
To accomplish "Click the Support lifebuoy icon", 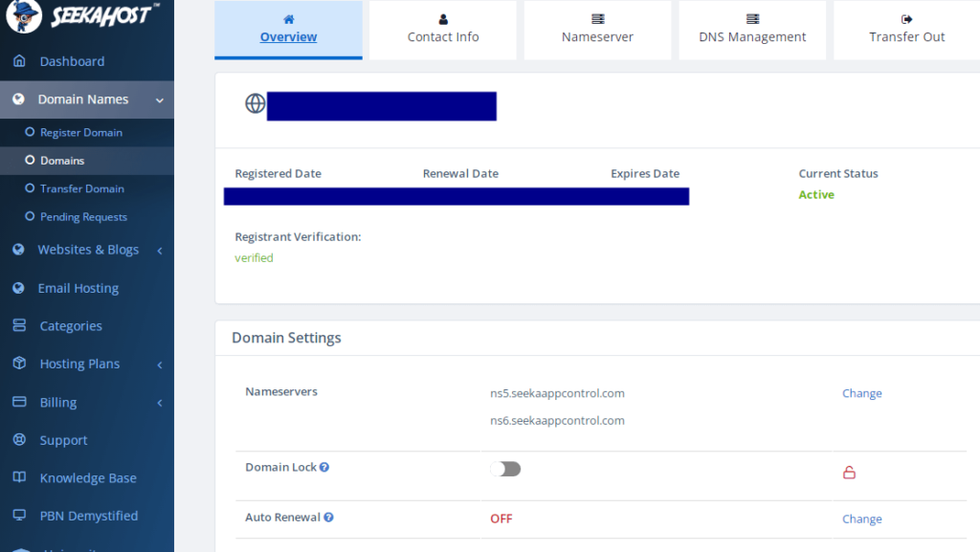I will [x=19, y=439].
